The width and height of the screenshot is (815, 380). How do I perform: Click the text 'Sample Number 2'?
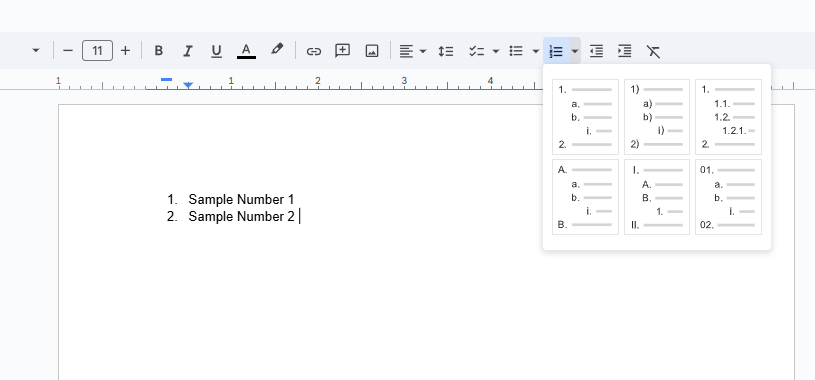click(x=241, y=217)
